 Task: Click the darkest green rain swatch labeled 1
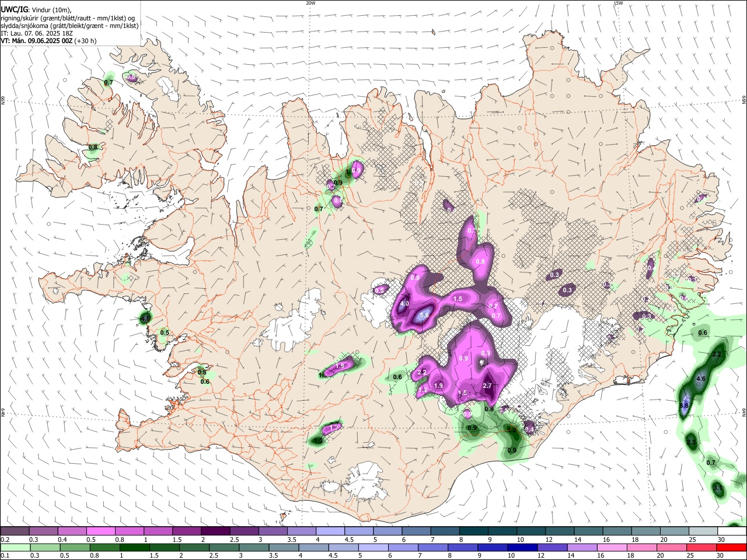[x=134, y=547]
